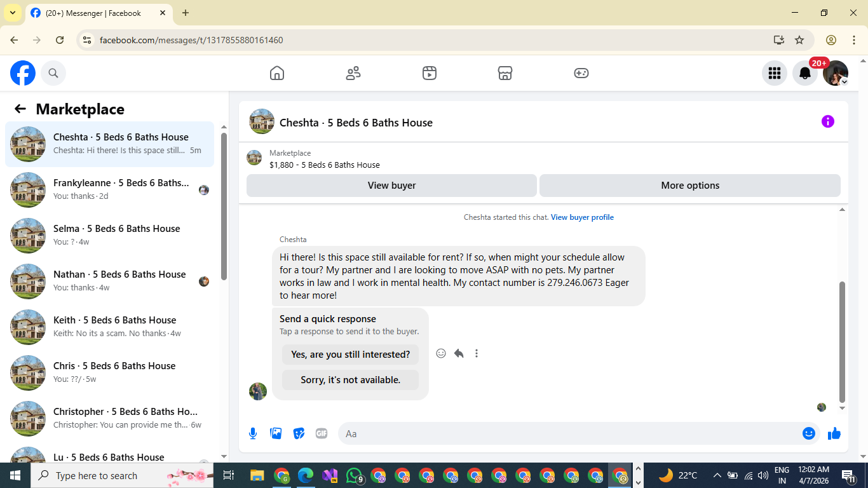Image resolution: width=868 pixels, height=488 pixels.
Task: Open conversation information icon
Action: pos(827,121)
